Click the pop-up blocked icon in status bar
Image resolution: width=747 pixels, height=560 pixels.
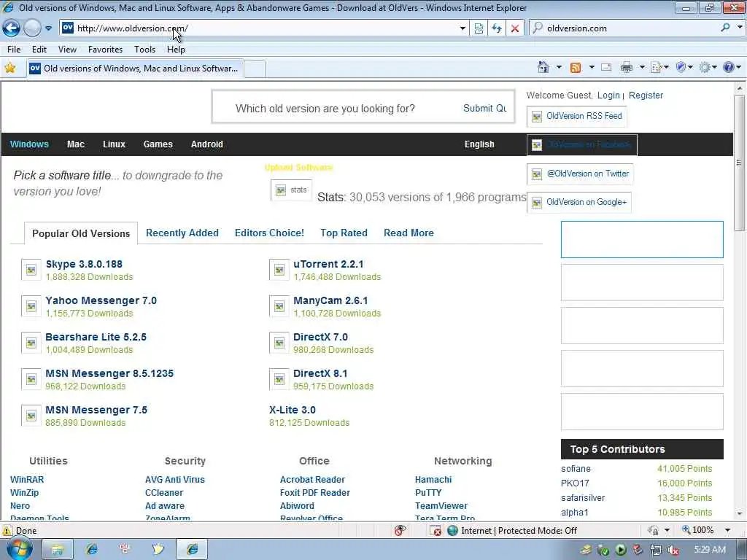coord(435,531)
